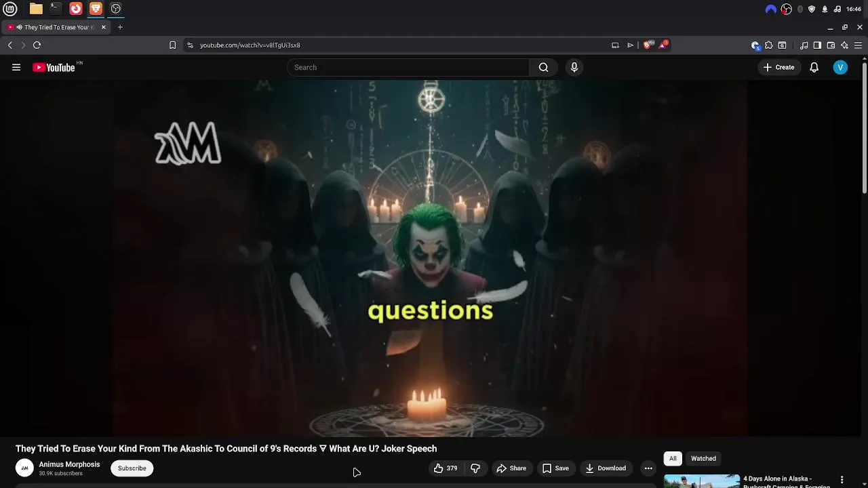868x488 pixels.
Task: Bookmark this page icon
Action: point(172,45)
